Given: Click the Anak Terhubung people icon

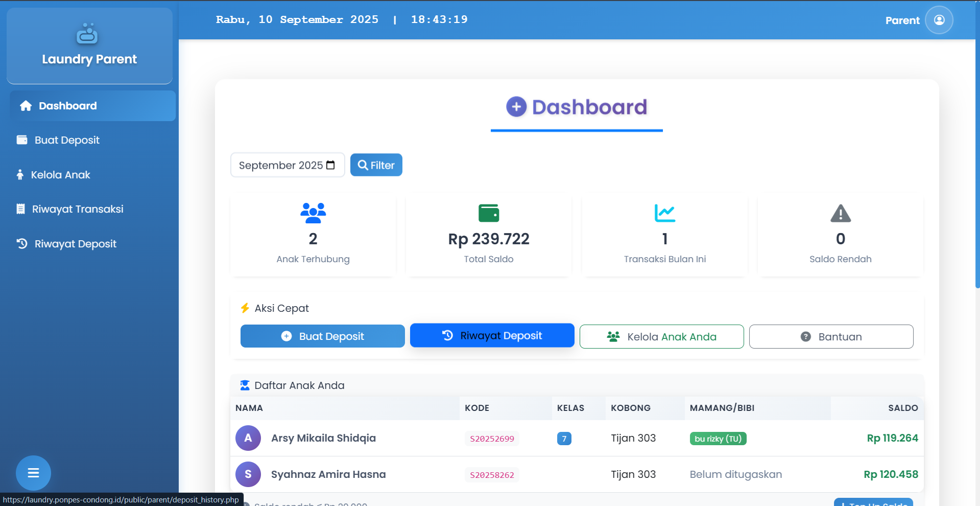Looking at the screenshot, I should pyautogui.click(x=313, y=213).
